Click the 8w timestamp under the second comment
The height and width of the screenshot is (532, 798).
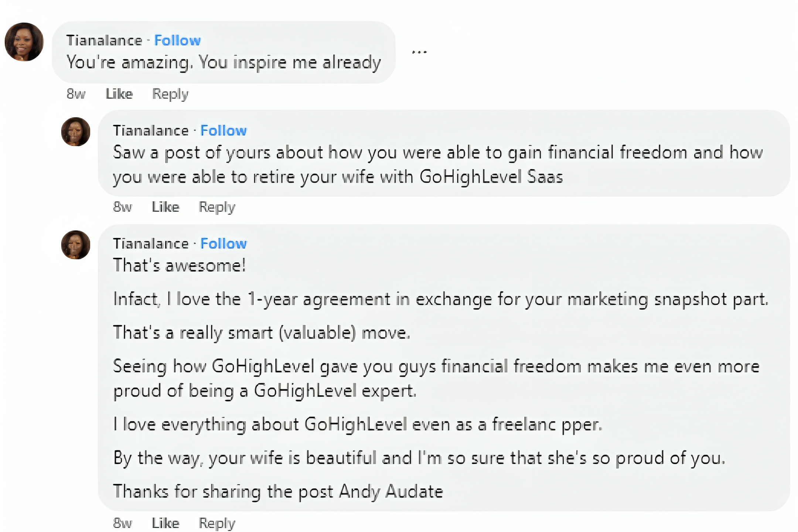(122, 207)
